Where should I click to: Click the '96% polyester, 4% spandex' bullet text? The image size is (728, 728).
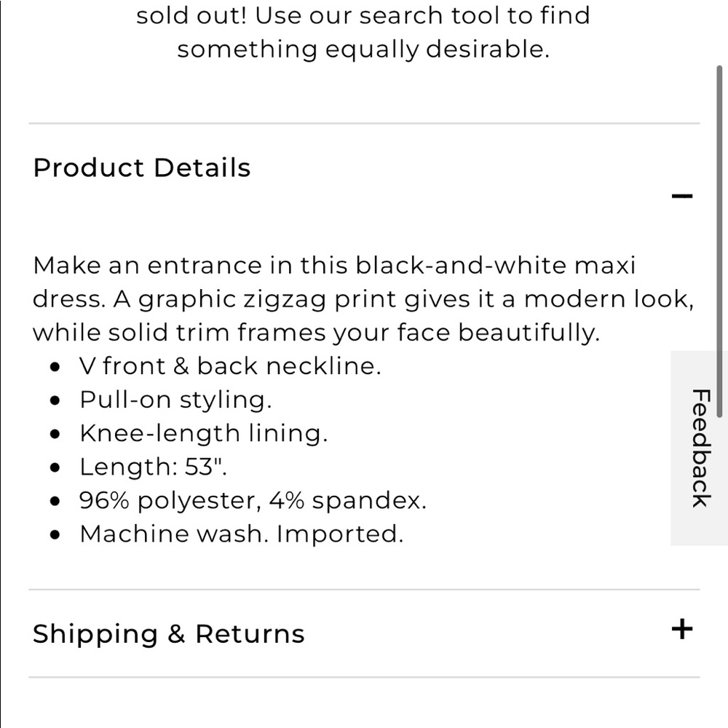253,501
